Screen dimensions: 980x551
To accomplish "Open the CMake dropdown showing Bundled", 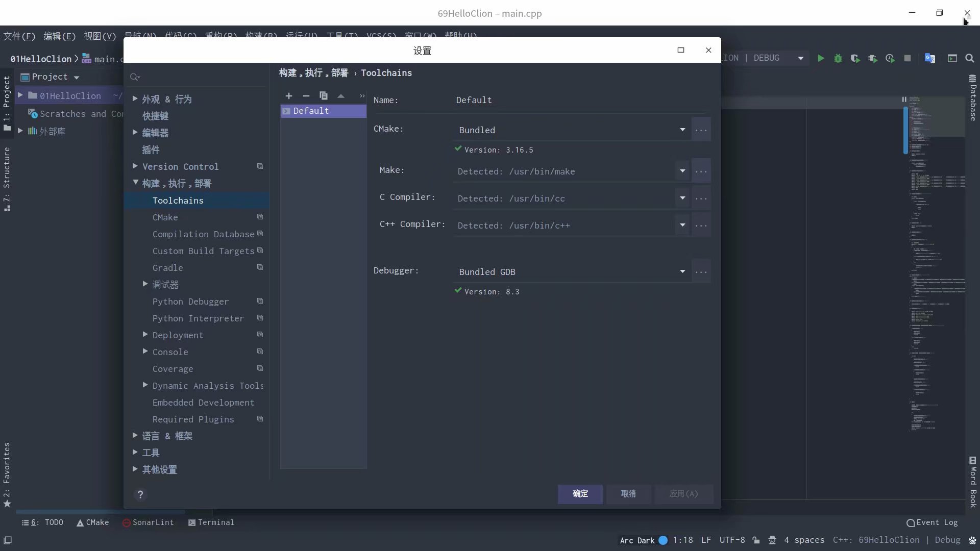I will tap(571, 130).
